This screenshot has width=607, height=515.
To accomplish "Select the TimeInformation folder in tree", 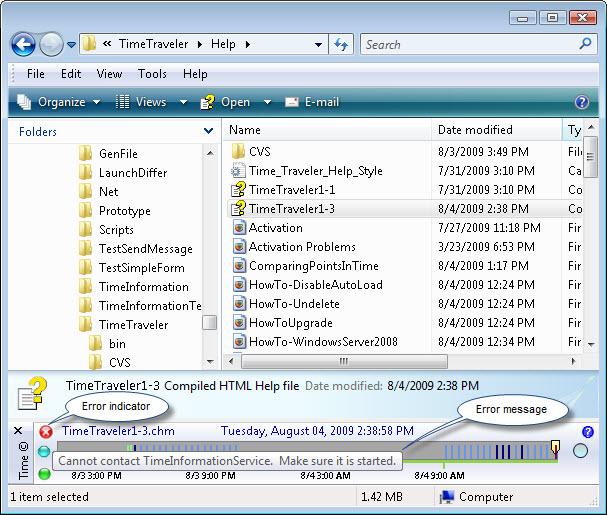I will pyautogui.click(x=134, y=287).
